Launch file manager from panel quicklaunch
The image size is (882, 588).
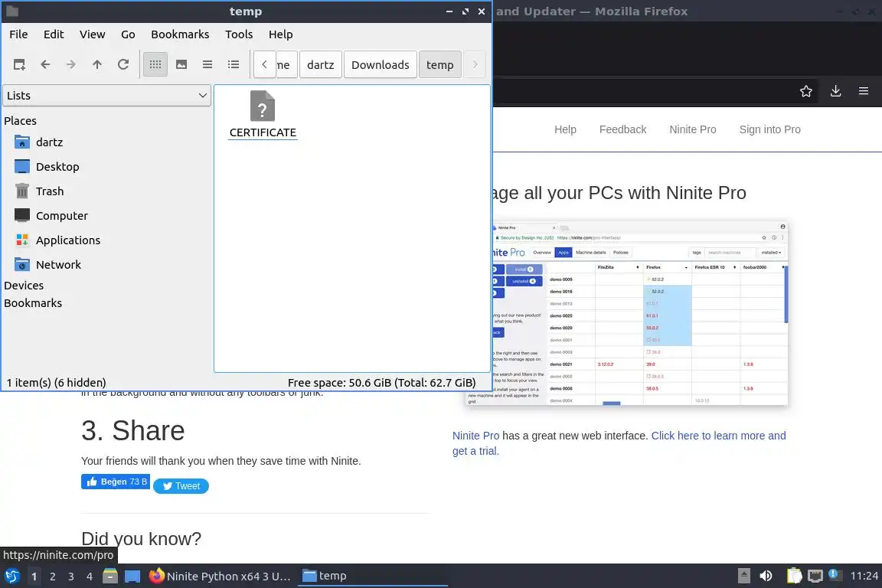(x=110, y=577)
